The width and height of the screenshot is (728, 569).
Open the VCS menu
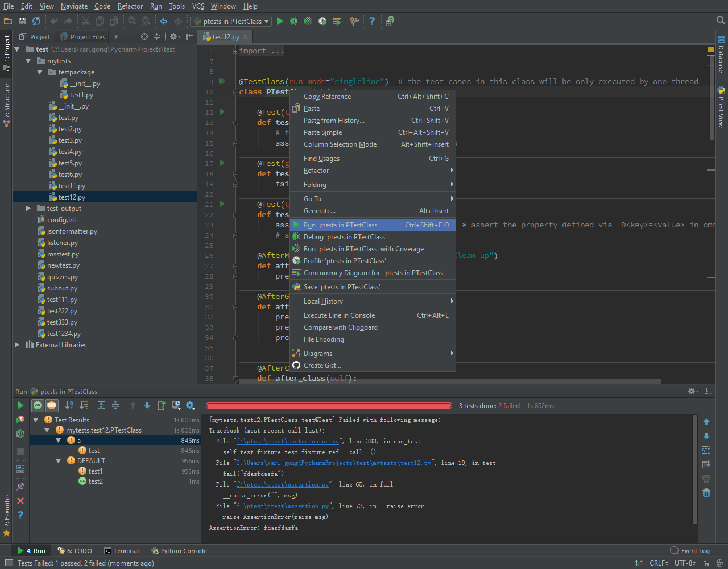pyautogui.click(x=198, y=6)
